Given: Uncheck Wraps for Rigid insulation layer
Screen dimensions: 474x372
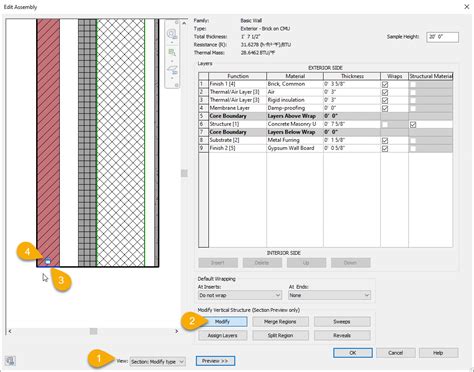Looking at the screenshot, I should point(385,100).
